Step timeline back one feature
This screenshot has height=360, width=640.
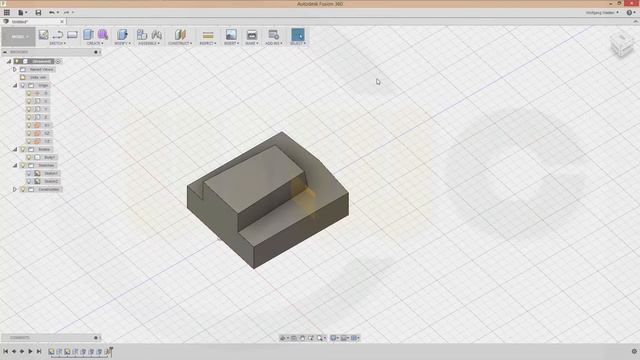(14, 351)
